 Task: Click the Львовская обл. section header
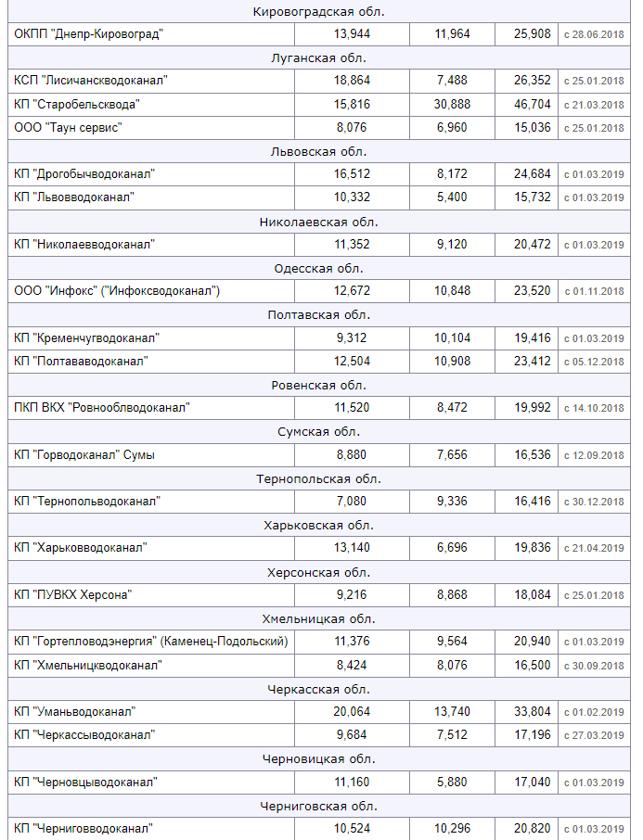(x=319, y=151)
